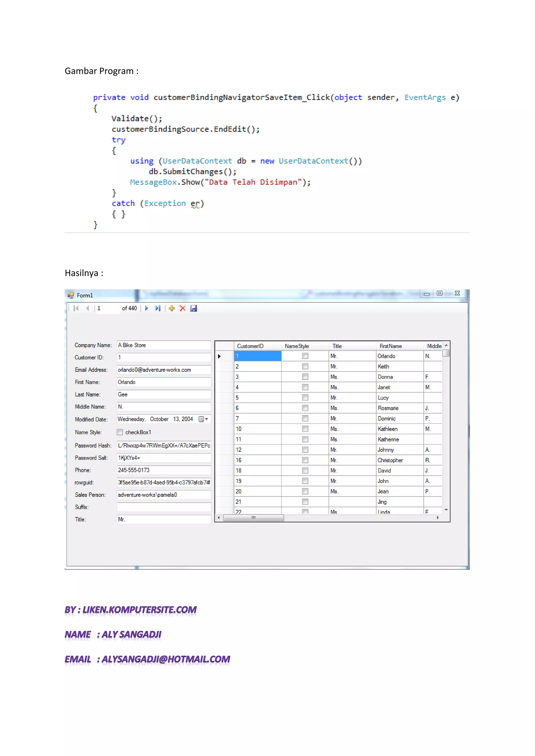The height and width of the screenshot is (756, 535).
Task: Open the Modified Date calendar dropdown
Action: [203, 419]
